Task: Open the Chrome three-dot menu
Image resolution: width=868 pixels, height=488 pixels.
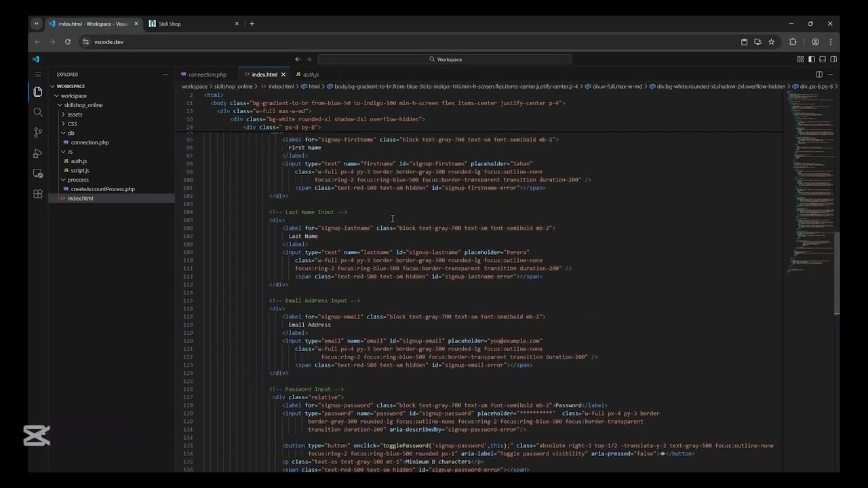Action: (x=831, y=42)
